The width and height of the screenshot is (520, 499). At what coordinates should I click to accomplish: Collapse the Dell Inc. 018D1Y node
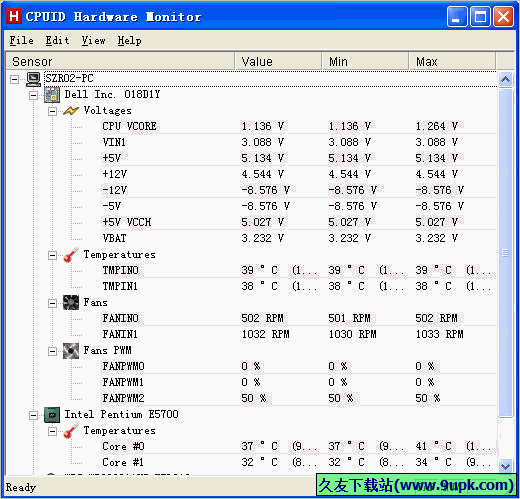point(33,95)
